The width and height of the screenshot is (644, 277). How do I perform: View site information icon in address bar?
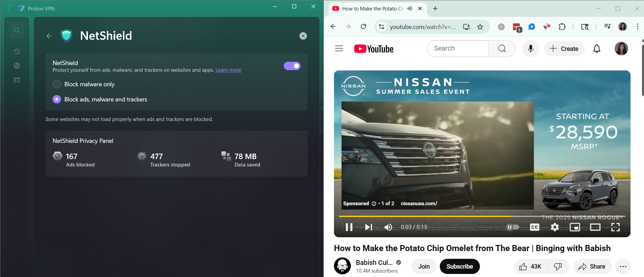tap(381, 27)
